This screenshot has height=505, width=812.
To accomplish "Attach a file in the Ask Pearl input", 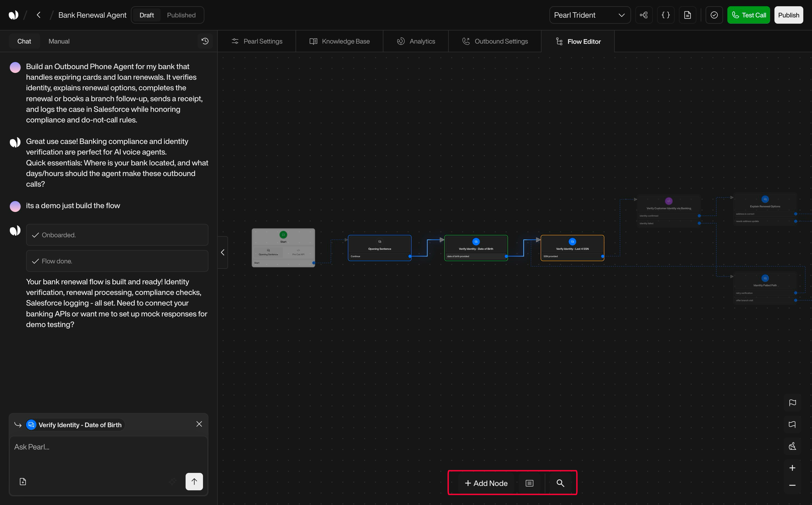I will click(23, 481).
